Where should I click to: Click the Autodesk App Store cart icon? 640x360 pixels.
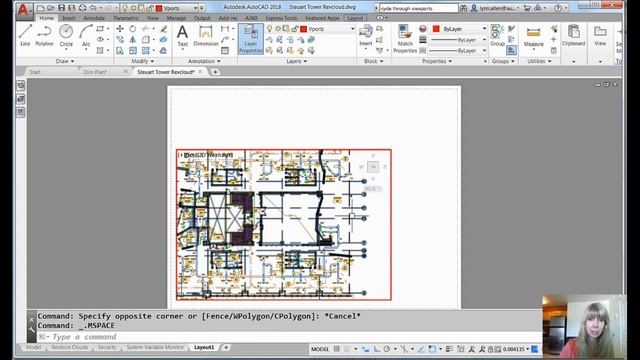tap(527, 8)
